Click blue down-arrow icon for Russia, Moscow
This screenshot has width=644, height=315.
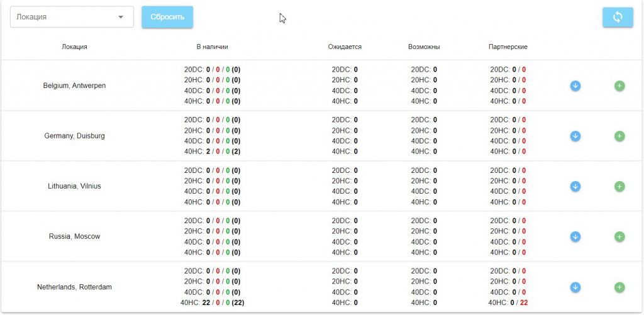[575, 236]
